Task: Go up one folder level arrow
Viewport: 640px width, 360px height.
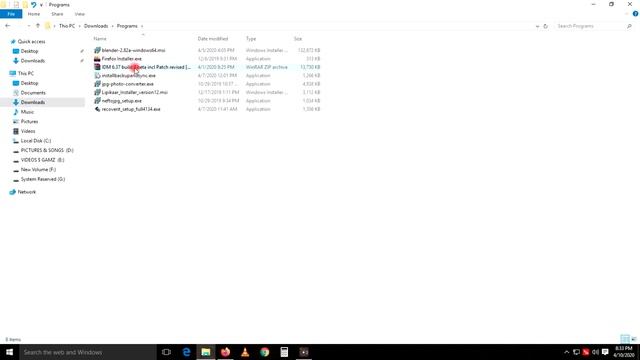Action: click(38, 26)
